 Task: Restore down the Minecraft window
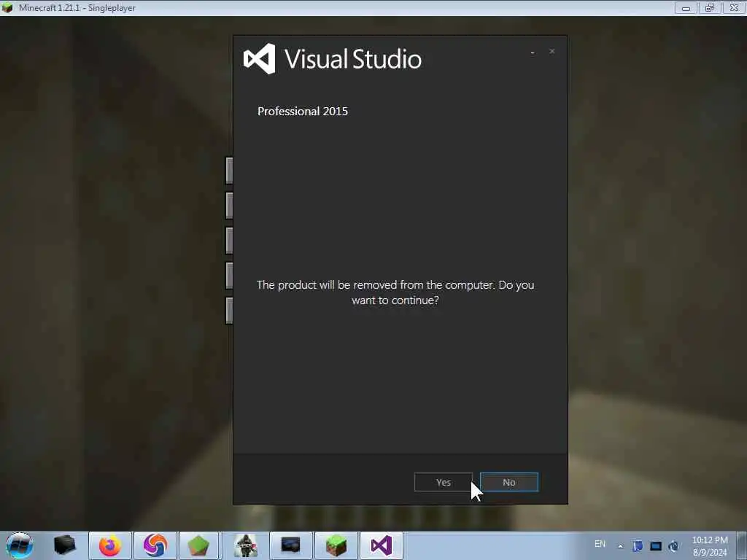(x=710, y=8)
